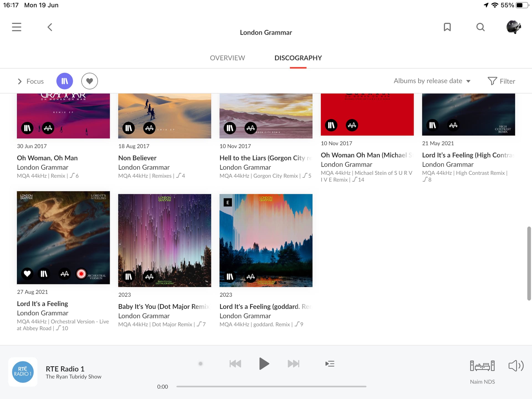Open search for London Grammar
The width and height of the screenshot is (532, 399).
click(x=480, y=27)
